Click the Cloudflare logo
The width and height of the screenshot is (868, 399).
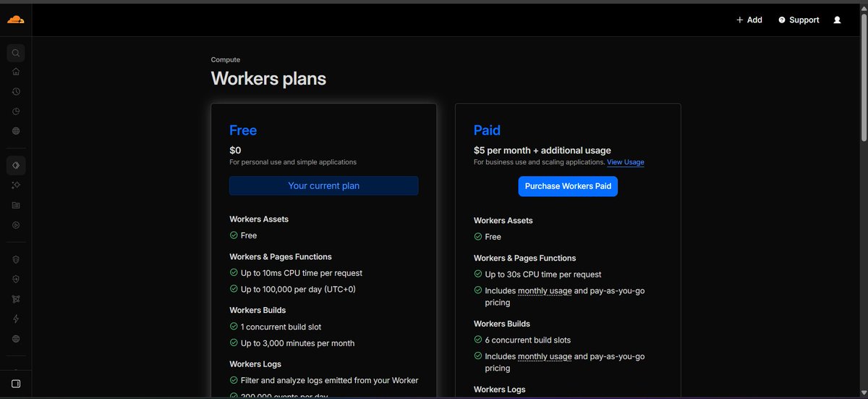point(15,20)
